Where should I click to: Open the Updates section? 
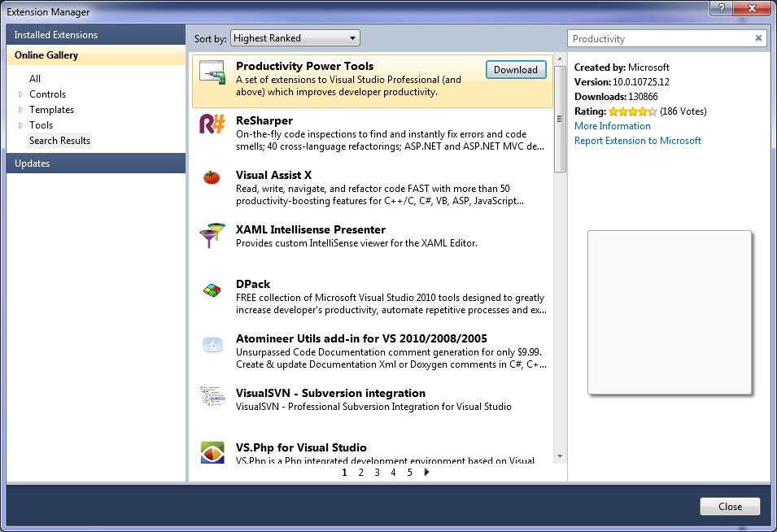[96, 163]
